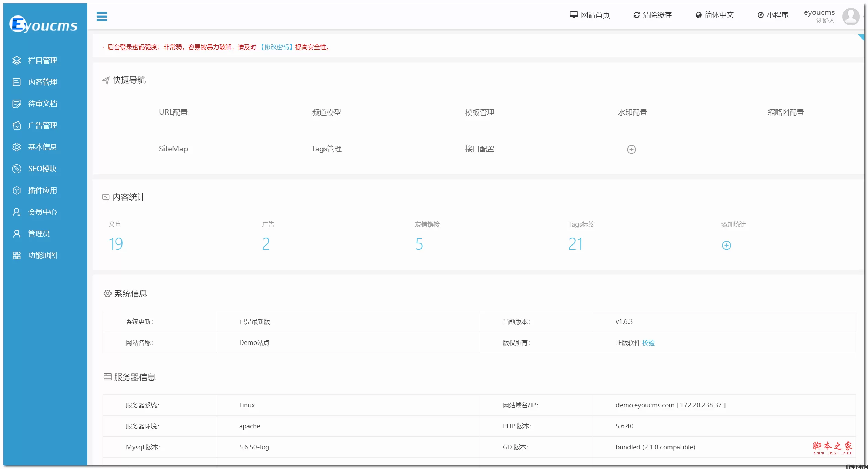Click the plus icon to add a shortcut

click(631, 149)
